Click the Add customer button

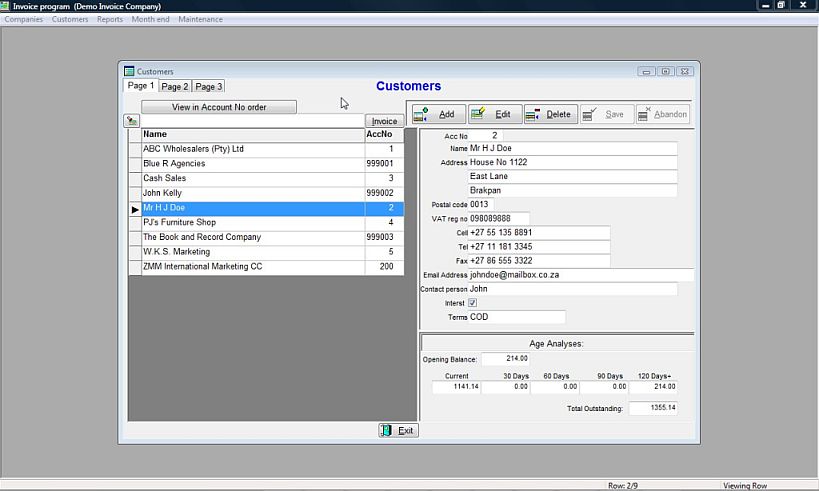tap(438, 114)
